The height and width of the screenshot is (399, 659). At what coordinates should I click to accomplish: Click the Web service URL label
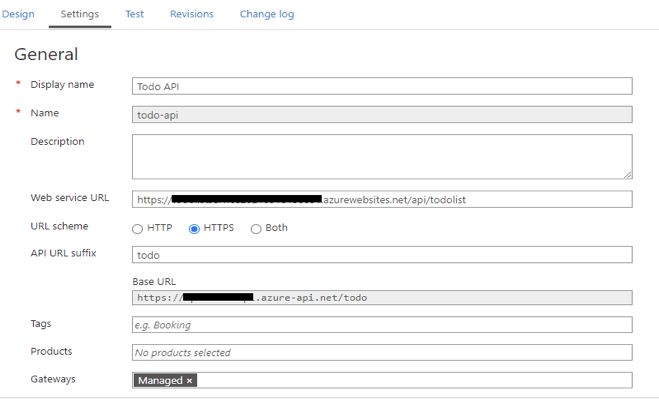(x=70, y=198)
